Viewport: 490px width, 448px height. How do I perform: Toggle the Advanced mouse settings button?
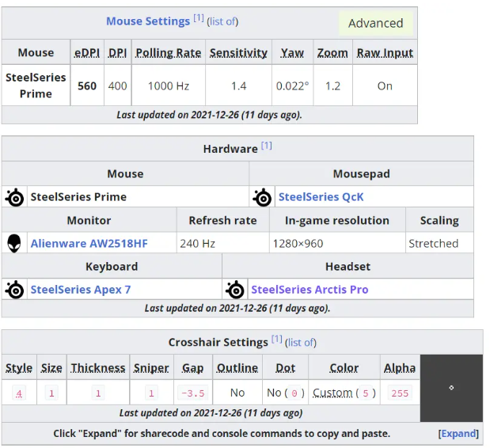(x=376, y=24)
